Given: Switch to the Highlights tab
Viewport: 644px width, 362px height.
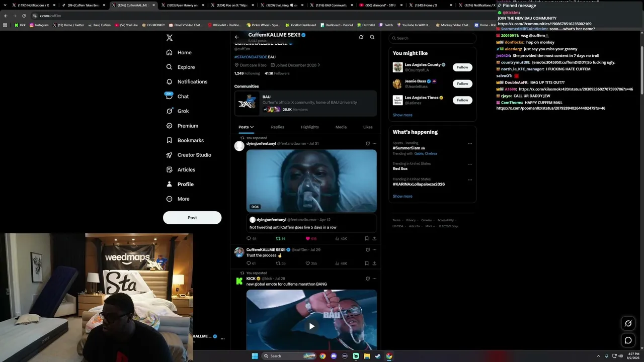Looking at the screenshot, I should [x=310, y=127].
